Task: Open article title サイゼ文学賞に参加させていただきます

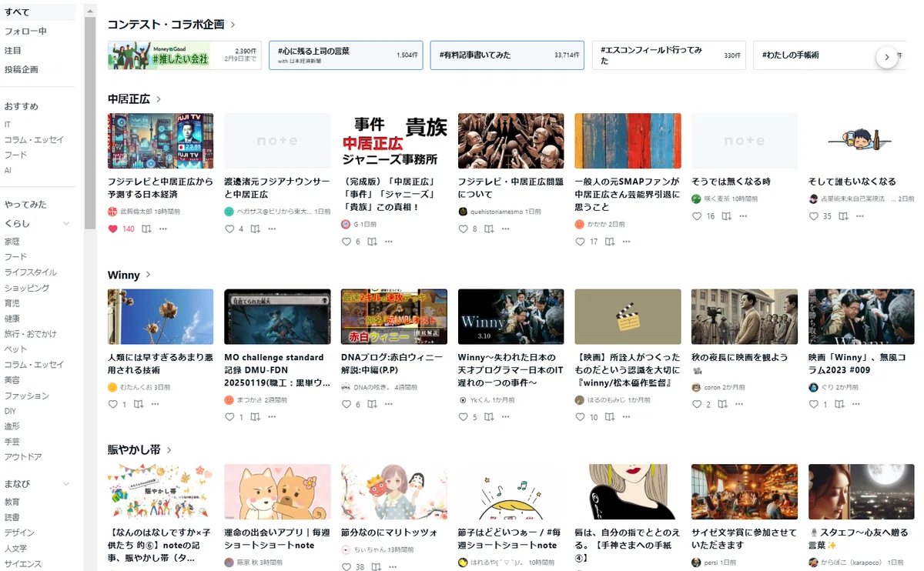Action: coord(744,539)
